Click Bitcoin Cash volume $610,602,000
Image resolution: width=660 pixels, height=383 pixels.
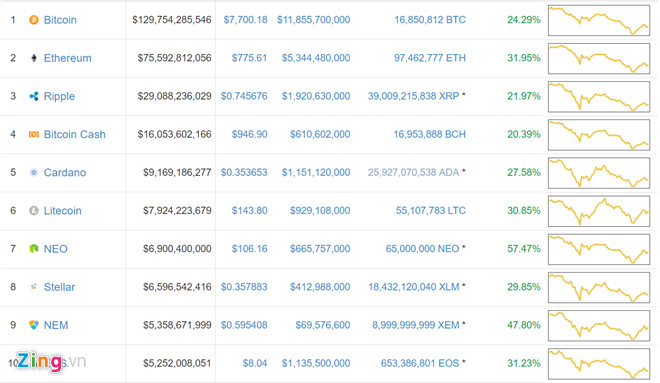[320, 134]
